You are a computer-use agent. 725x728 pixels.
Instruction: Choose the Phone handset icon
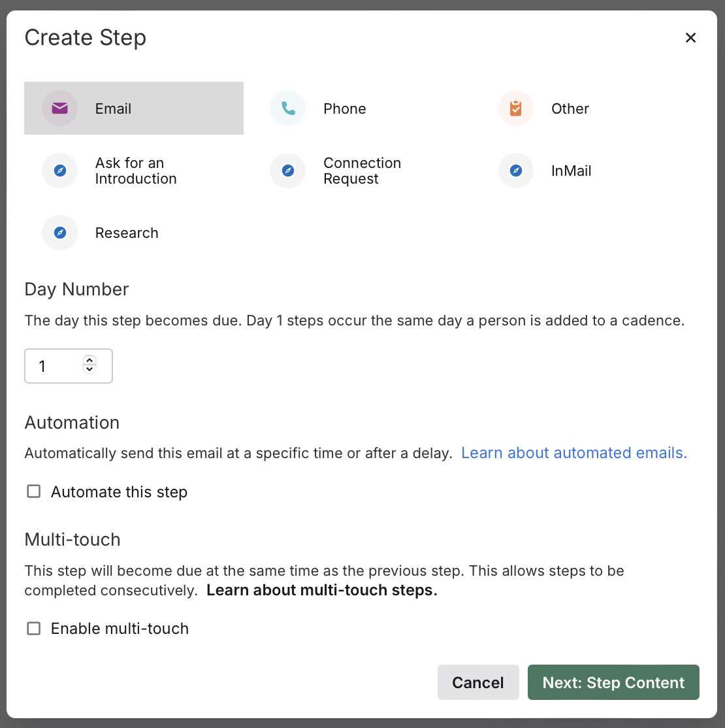pyautogui.click(x=288, y=108)
